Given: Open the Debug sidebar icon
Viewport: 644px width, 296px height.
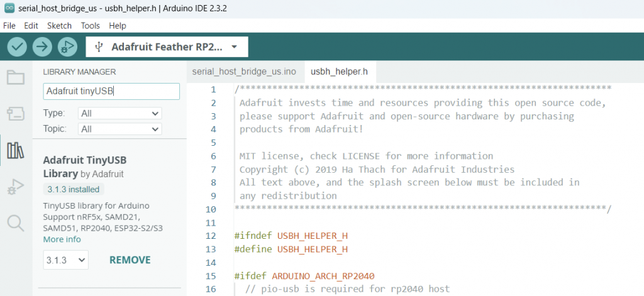Looking at the screenshot, I should point(16,187).
